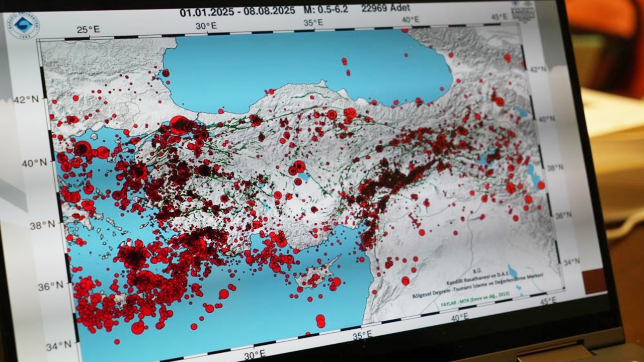The image size is (644, 362).
Task: Click the Boğaziçi University logo at top-left
Action: click(24, 25)
